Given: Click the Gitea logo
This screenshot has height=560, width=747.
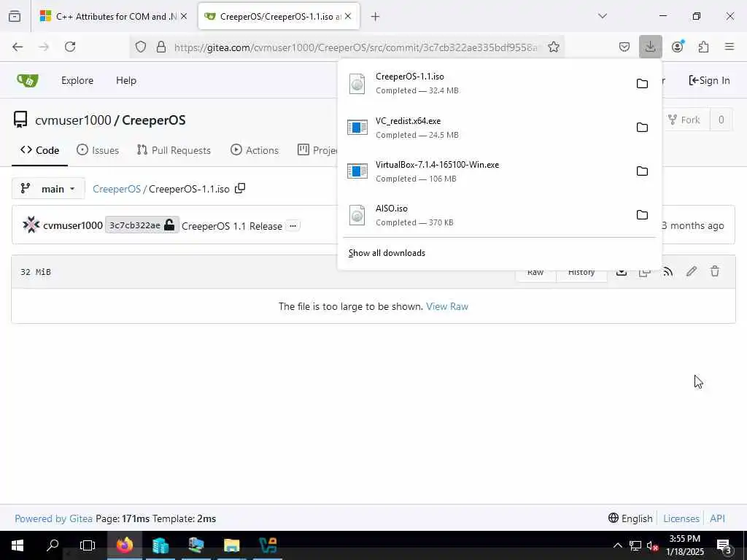Looking at the screenshot, I should 28,80.
